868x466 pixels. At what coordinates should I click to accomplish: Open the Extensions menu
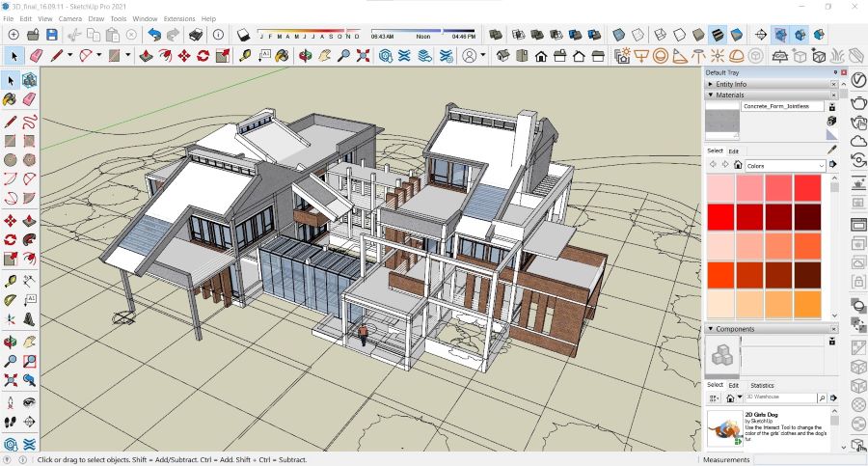tap(179, 19)
